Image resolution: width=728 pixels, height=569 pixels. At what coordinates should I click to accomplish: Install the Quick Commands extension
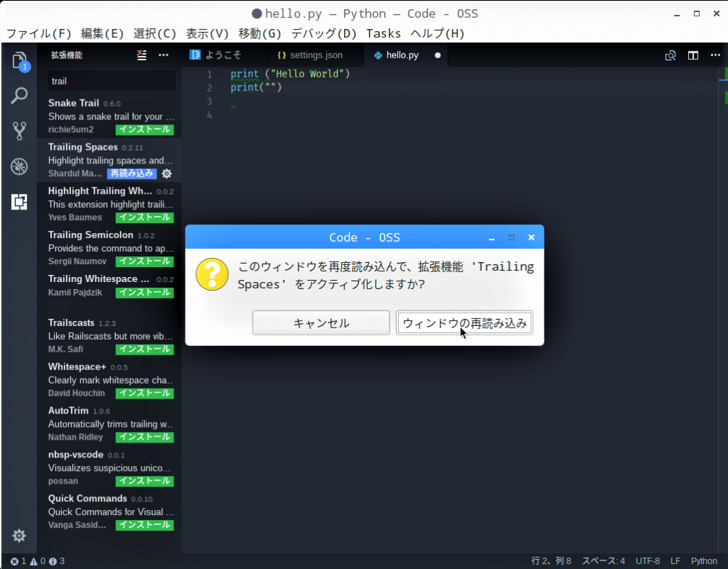[x=145, y=525]
